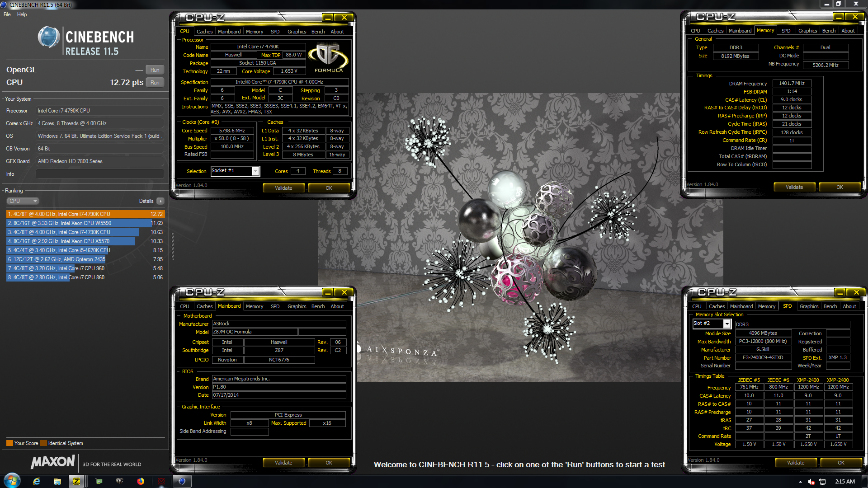Click the Cinebench globe logo
Image resolution: width=868 pixels, height=488 pixels.
(x=48, y=37)
